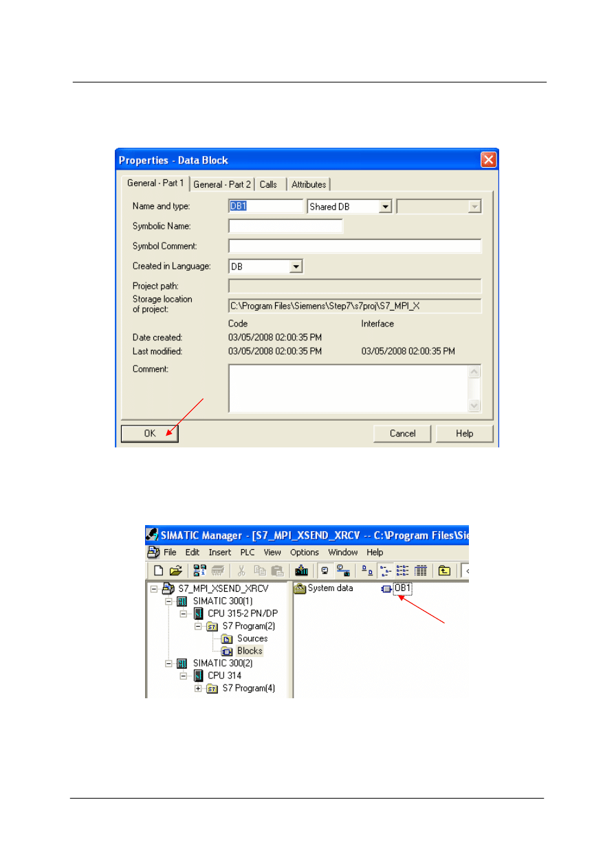The height and width of the screenshot is (868, 614).
Task: Switch to the General - Part 2 tab
Action: coord(222,184)
